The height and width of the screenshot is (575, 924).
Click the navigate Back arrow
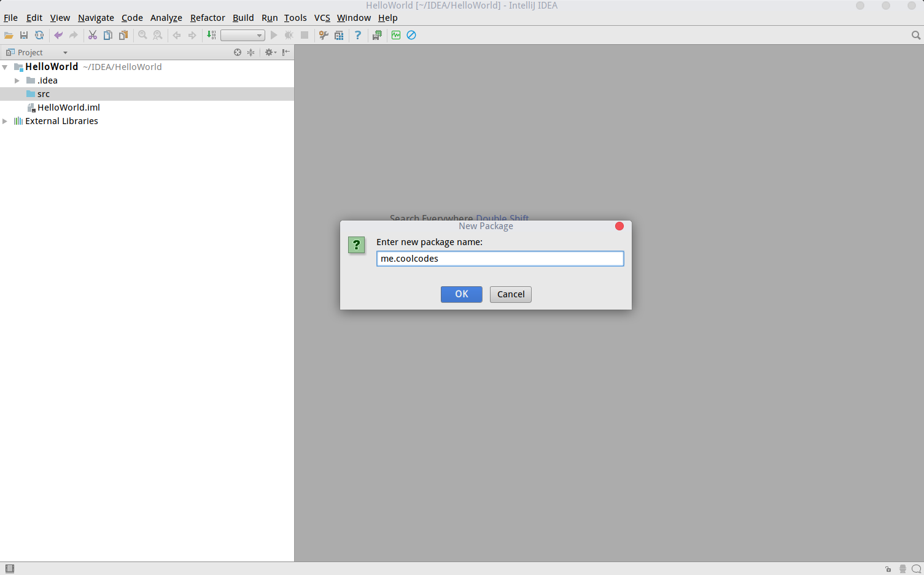tap(177, 36)
